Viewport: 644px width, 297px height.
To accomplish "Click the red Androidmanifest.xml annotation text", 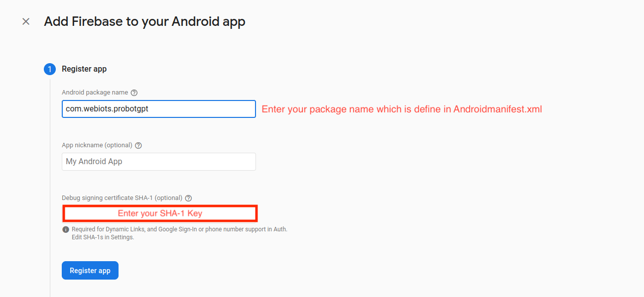I will coord(401,109).
